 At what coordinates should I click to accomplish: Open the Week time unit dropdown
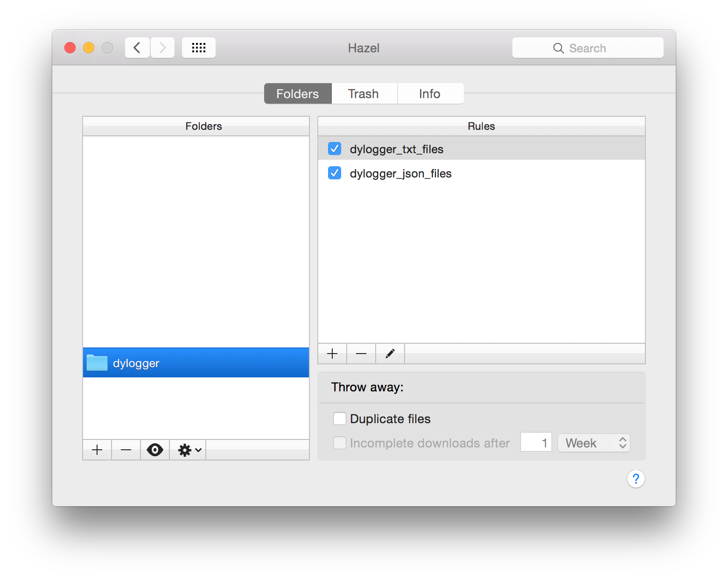click(x=594, y=443)
